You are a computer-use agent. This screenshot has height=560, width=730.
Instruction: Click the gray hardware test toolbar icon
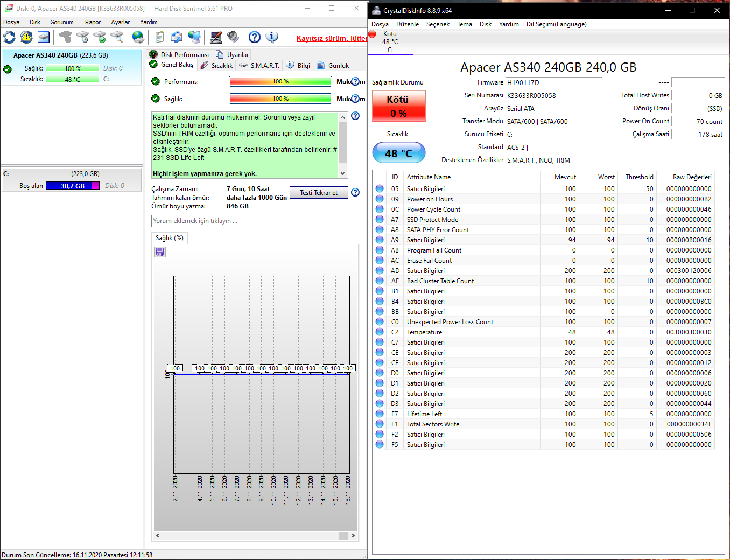pyautogui.click(x=65, y=37)
